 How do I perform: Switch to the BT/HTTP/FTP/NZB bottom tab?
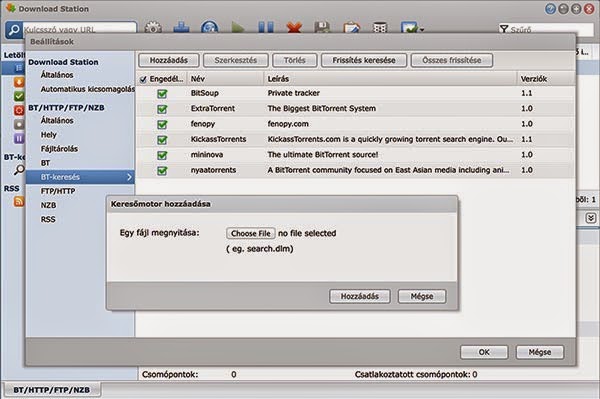coord(52,390)
